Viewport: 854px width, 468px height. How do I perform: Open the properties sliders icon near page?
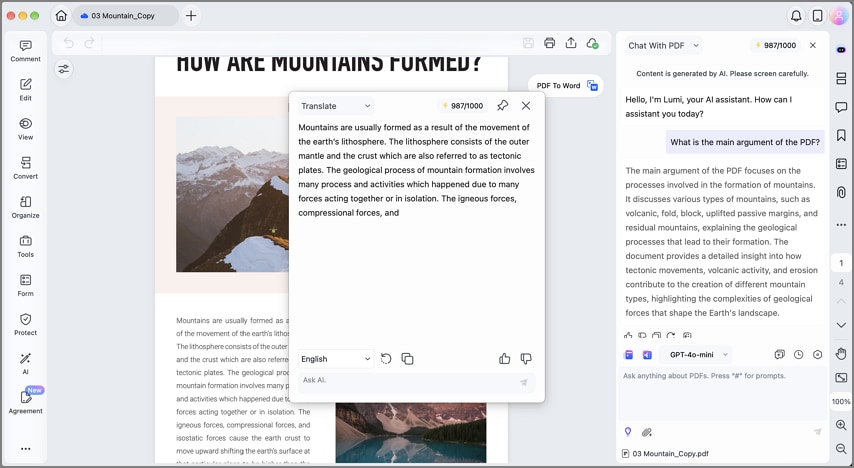[64, 69]
